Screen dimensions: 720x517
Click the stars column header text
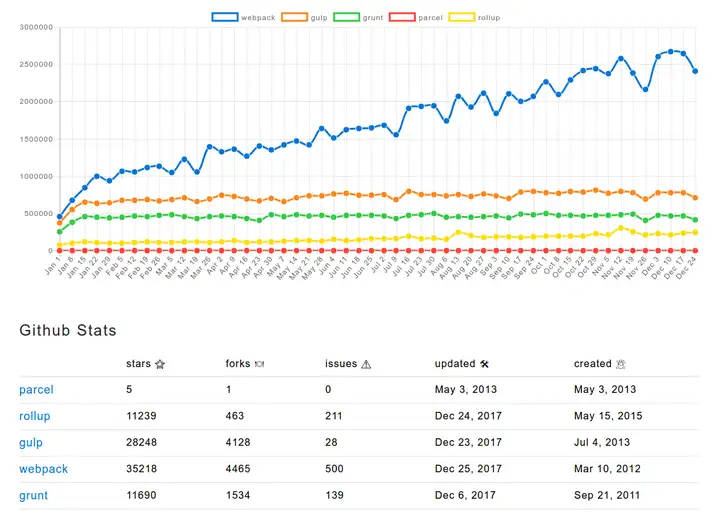pos(138,364)
